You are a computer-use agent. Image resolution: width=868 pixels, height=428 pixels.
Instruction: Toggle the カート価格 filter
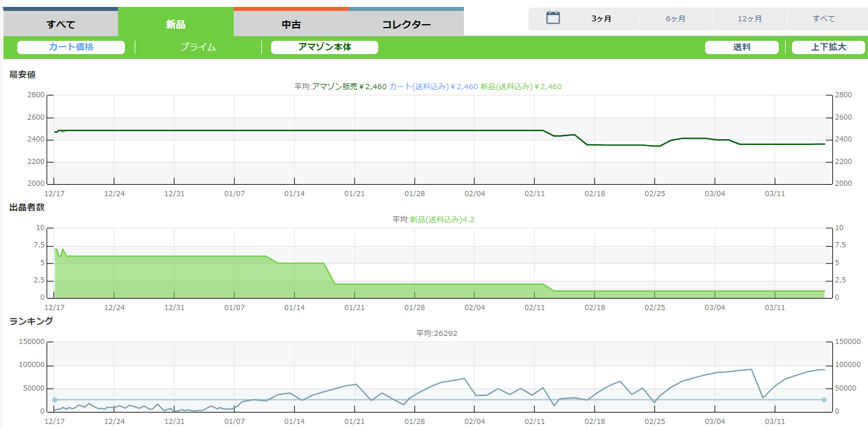[x=71, y=47]
